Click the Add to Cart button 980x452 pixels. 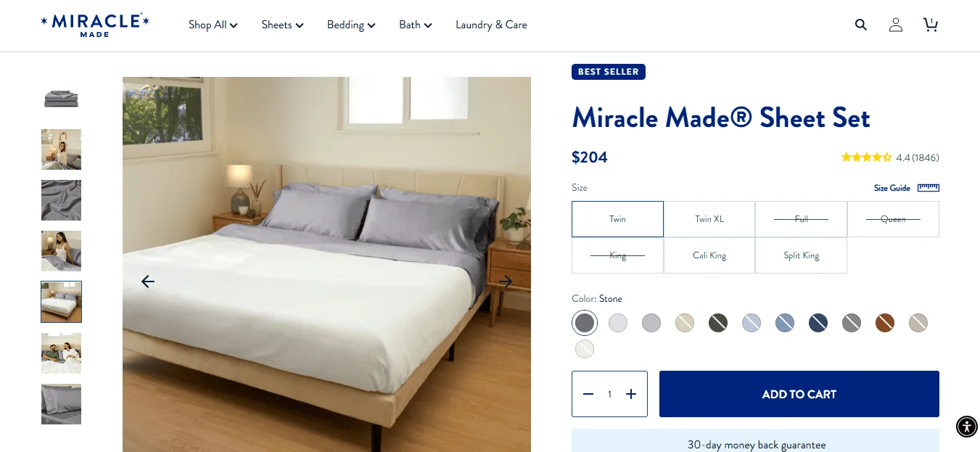click(799, 394)
